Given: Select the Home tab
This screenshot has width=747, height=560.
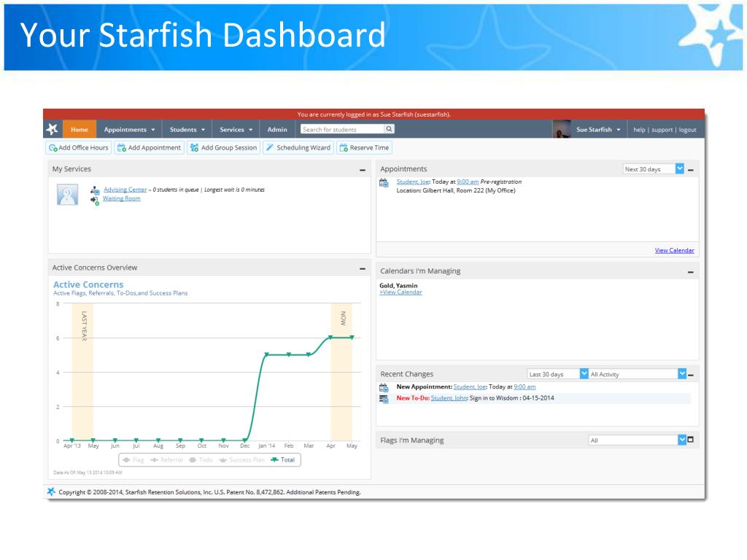Looking at the screenshot, I should pos(80,130).
